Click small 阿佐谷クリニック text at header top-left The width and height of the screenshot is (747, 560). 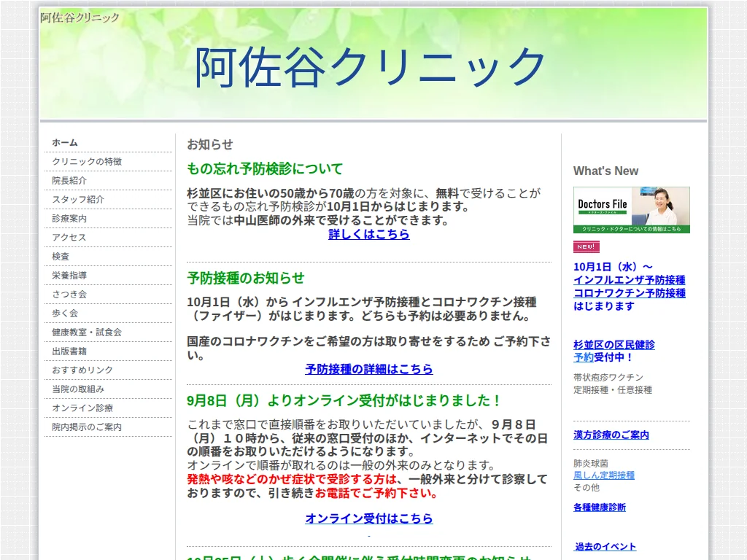(80, 17)
